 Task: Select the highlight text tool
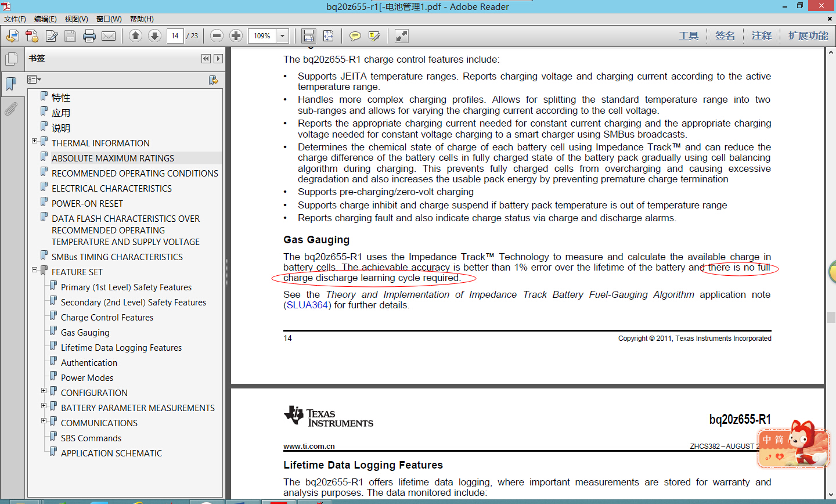374,36
